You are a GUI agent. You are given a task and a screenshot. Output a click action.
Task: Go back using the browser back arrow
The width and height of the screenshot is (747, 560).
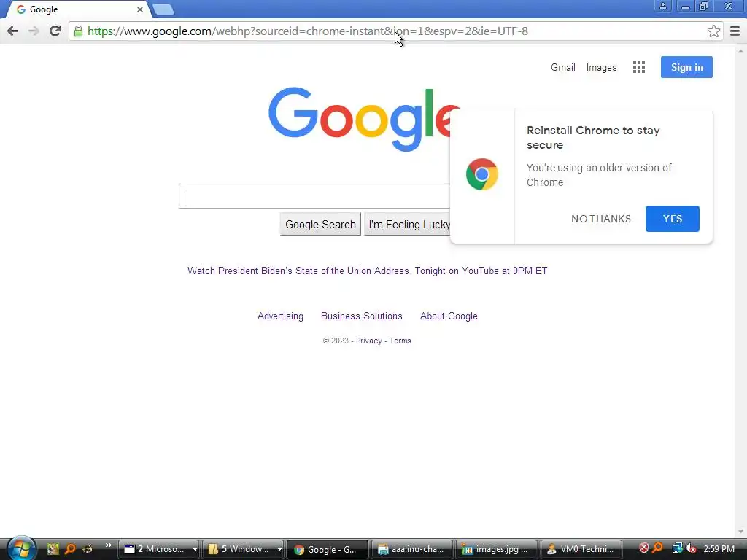point(13,31)
